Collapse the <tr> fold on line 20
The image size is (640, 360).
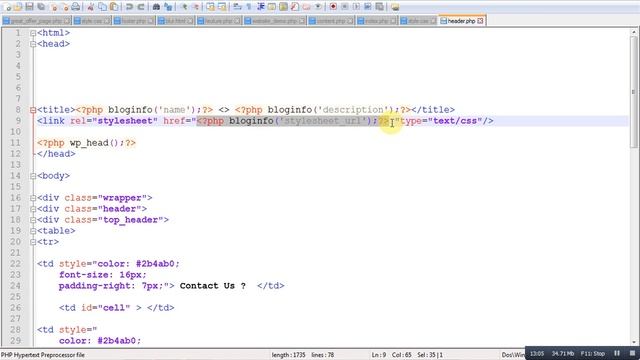pos(33,242)
